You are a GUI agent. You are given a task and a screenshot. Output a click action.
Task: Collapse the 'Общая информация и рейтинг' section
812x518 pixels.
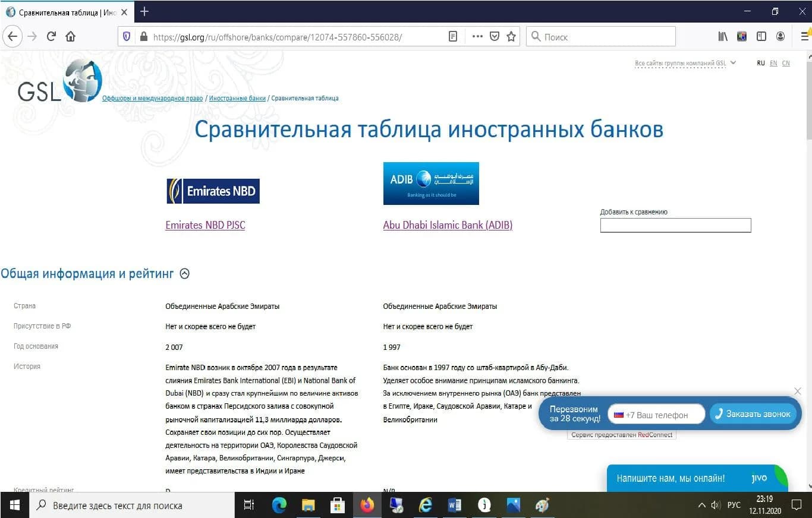184,273
